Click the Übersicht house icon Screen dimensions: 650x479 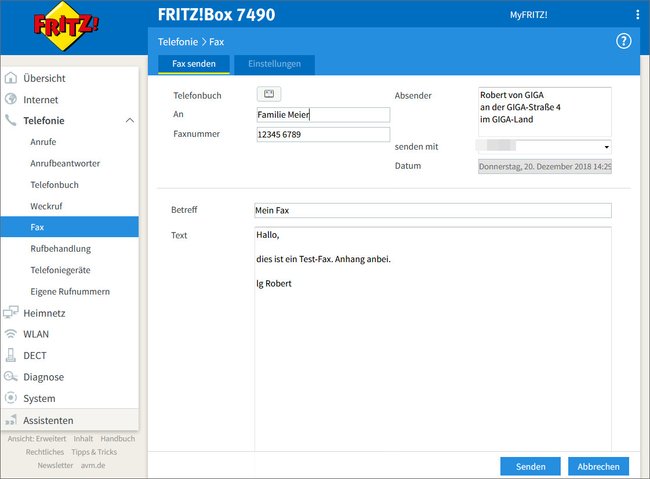pyautogui.click(x=11, y=78)
